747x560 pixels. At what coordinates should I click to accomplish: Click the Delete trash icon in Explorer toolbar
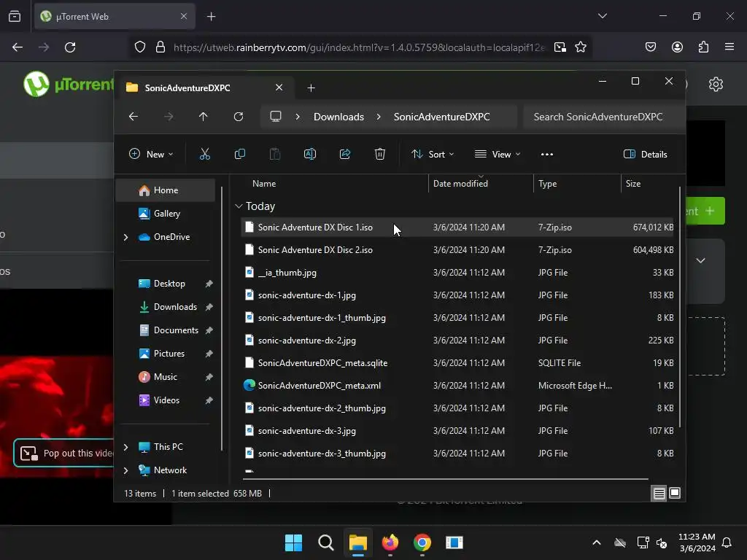(379, 154)
